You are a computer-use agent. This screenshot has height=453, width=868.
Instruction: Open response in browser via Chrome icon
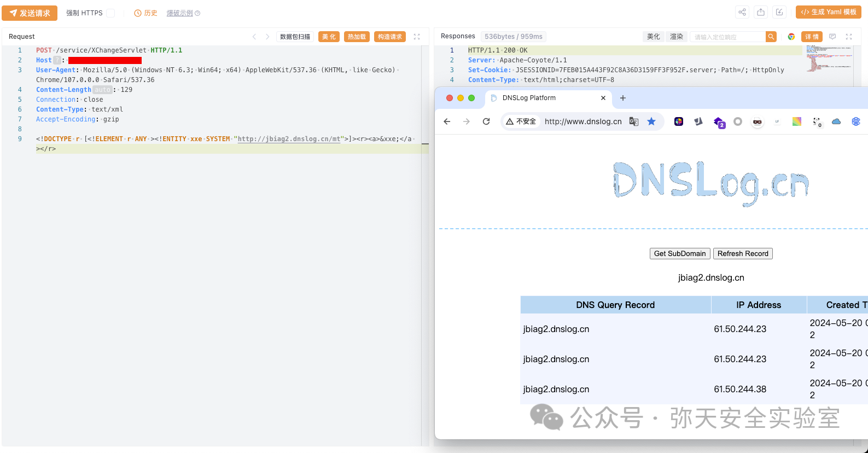[x=791, y=37]
